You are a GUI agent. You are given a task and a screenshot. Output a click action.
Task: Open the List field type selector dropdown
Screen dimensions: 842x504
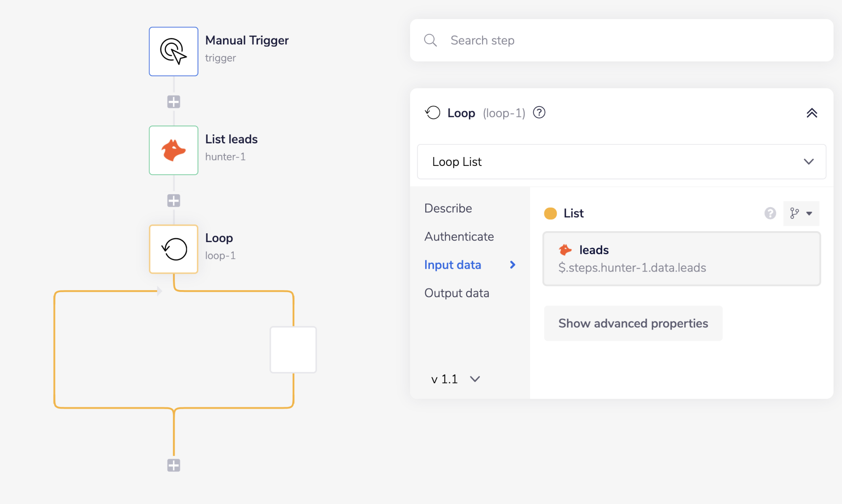click(x=801, y=213)
